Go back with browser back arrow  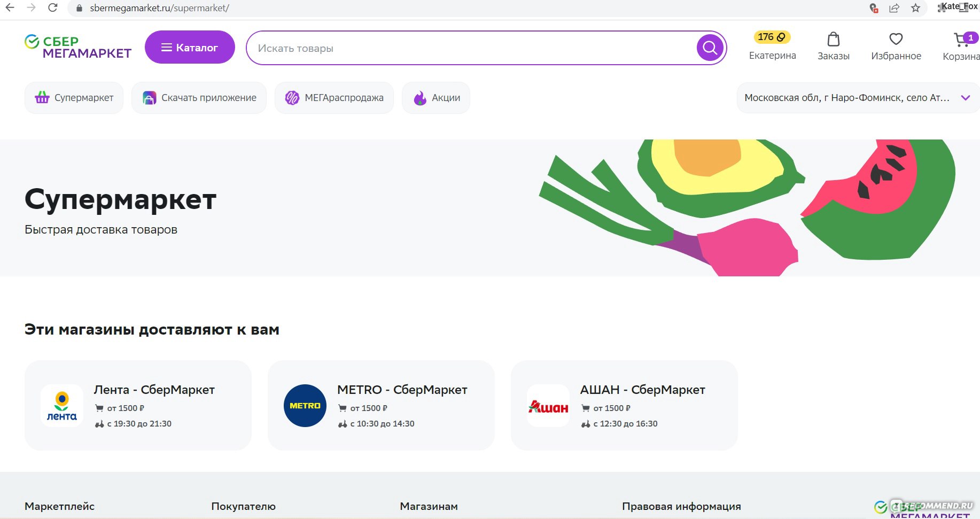10,7
